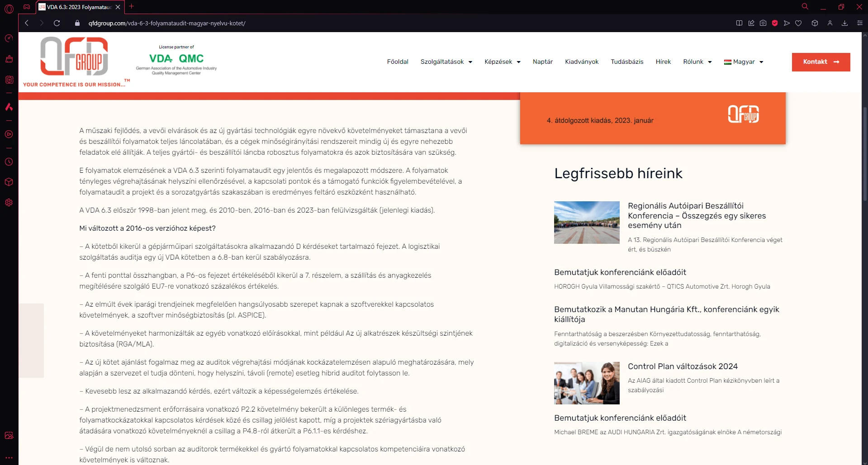Open the Magyar language selector
The height and width of the screenshot is (465, 868).
744,62
